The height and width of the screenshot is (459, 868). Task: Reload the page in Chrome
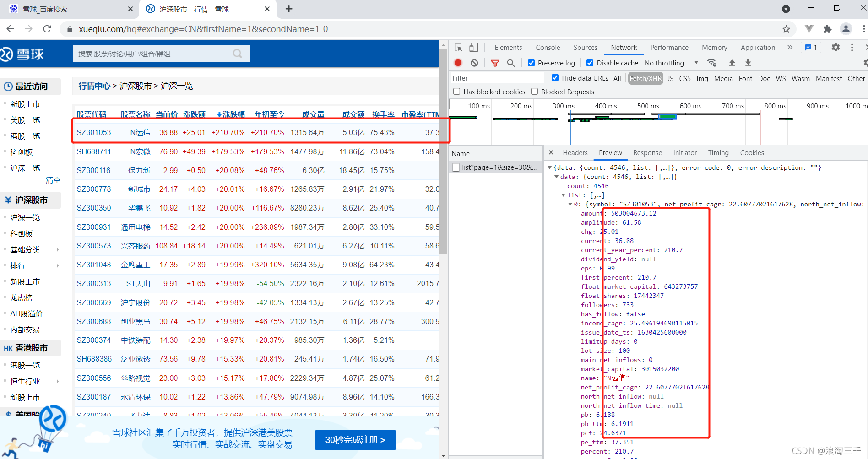47,29
